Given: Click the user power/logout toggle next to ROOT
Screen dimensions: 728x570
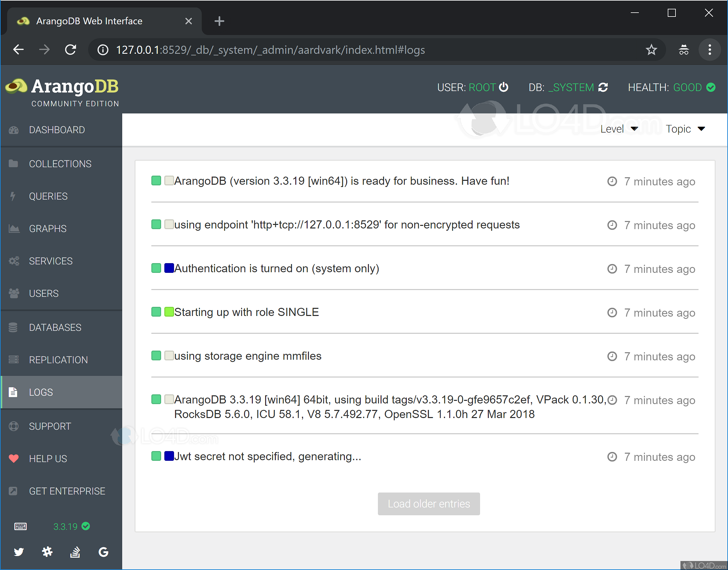Looking at the screenshot, I should [504, 87].
